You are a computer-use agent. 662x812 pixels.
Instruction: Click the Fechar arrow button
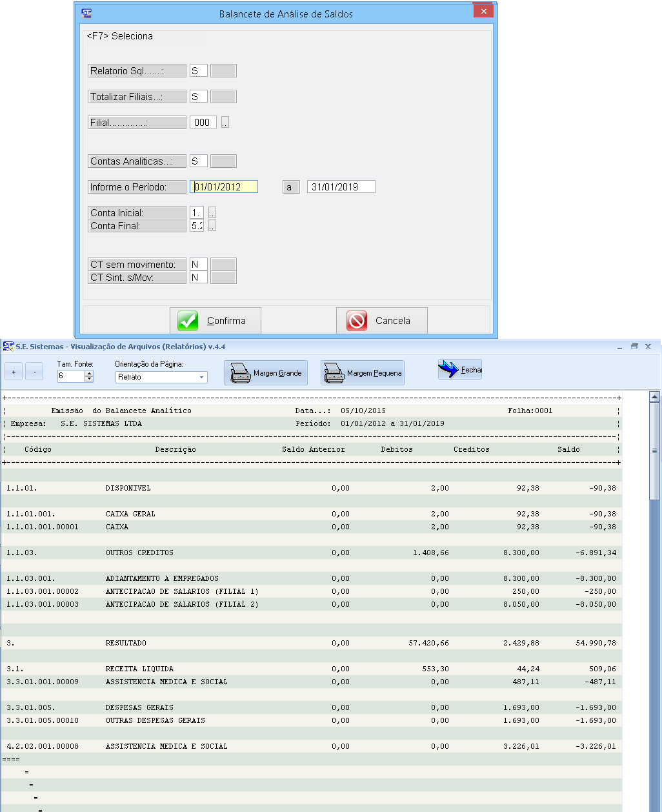459,370
